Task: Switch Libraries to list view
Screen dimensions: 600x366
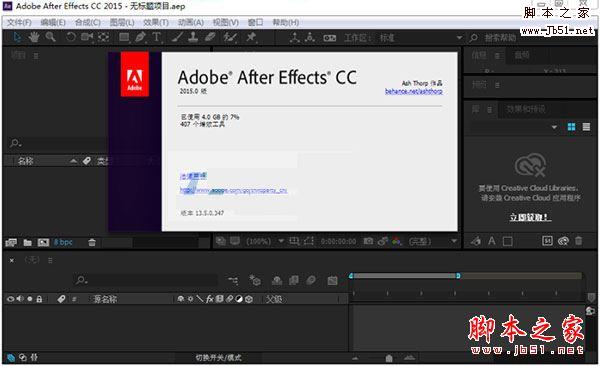Action: tap(586, 127)
